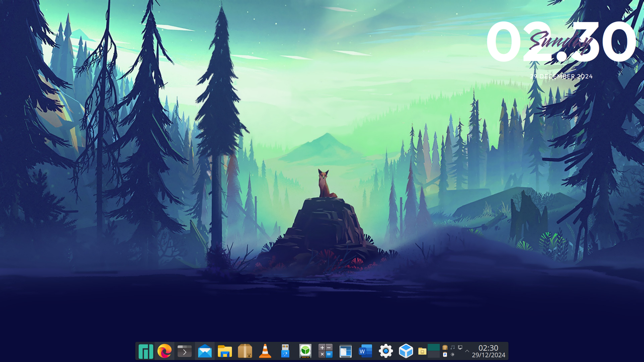The height and width of the screenshot is (362, 644).
Task: Open the Manjaro application launcher menu
Action: (145, 351)
